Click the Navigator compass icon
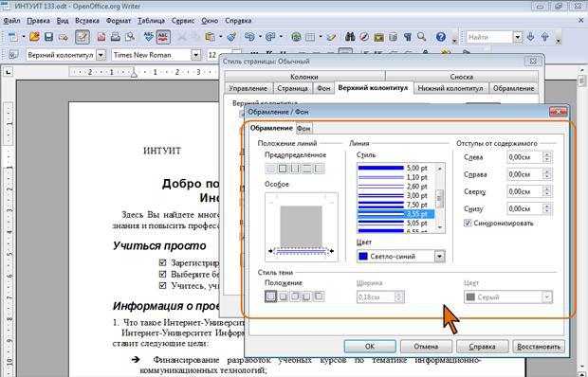Image resolution: width=588 pixels, height=377 pixels. [364, 37]
